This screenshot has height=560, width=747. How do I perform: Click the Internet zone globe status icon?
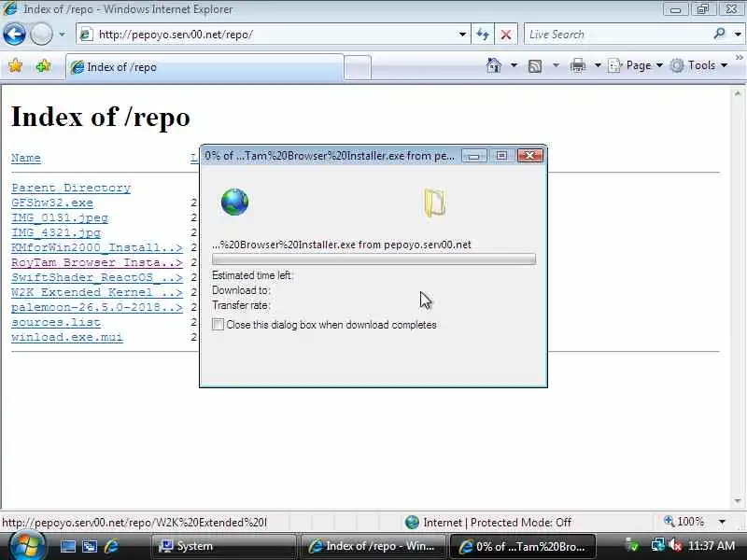tap(412, 523)
